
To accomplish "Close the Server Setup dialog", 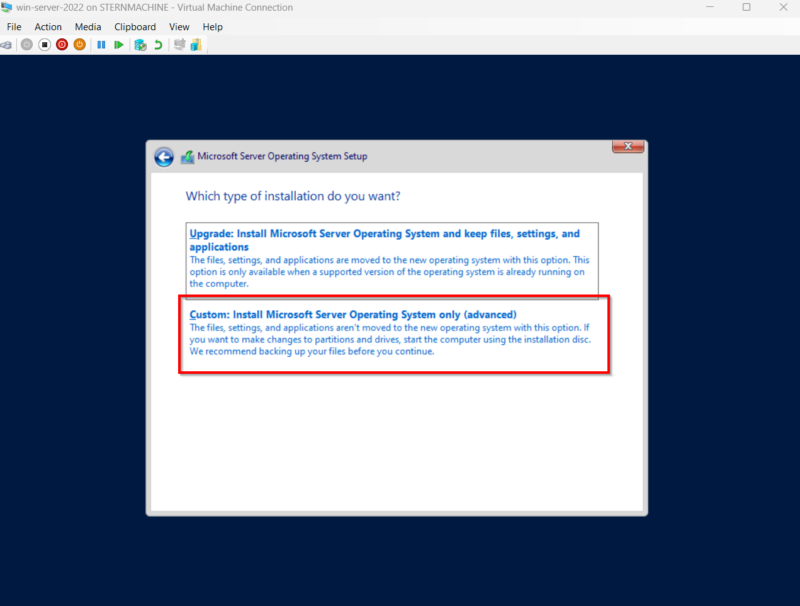I will (x=628, y=146).
